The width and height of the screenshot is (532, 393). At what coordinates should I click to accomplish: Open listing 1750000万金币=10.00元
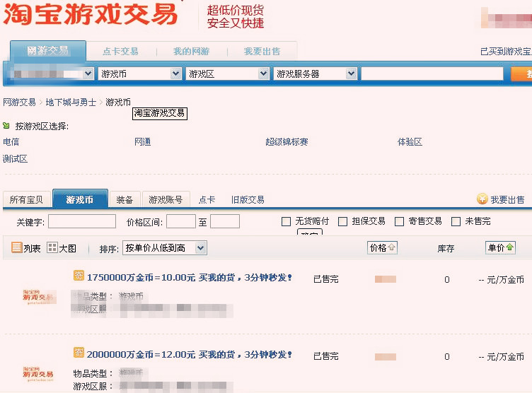190,277
